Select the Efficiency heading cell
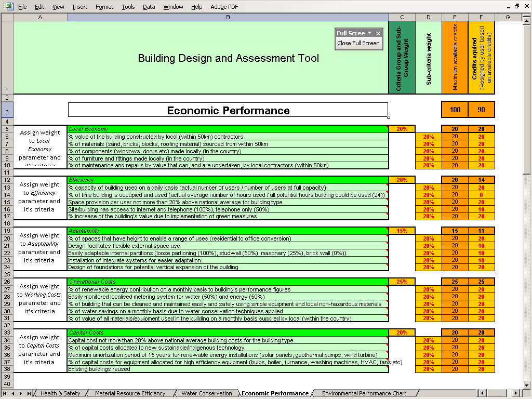The width and height of the screenshot is (532, 399). [x=228, y=180]
